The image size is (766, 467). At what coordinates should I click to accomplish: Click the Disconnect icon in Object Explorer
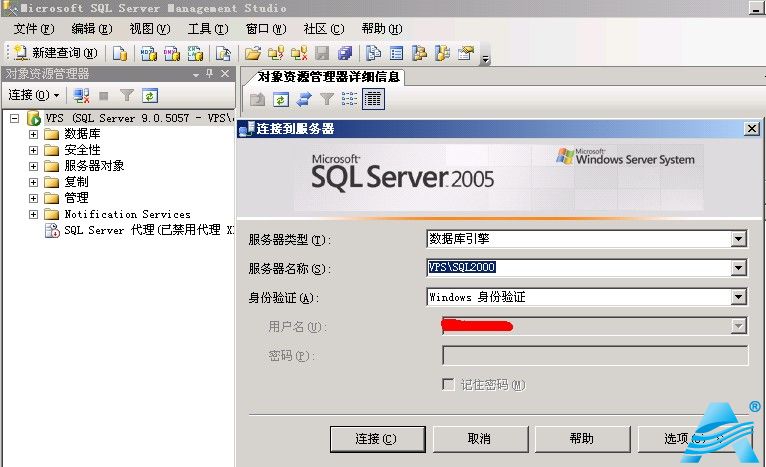pos(81,96)
